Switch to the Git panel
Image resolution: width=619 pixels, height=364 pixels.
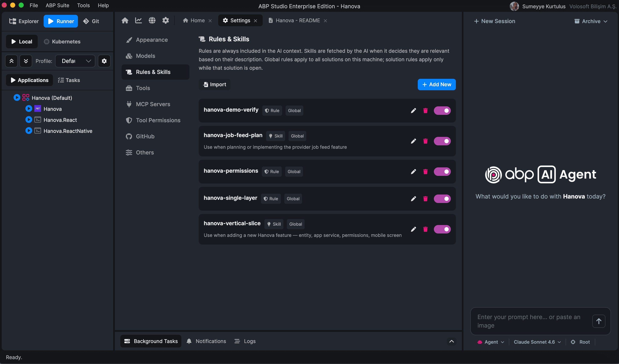coord(91,21)
